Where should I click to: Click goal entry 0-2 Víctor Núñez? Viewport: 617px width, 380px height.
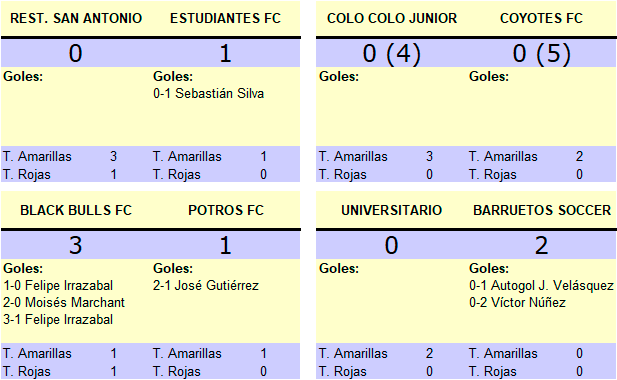[517, 303]
